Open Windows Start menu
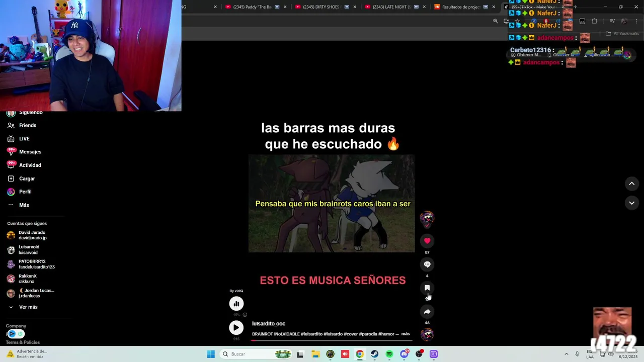 click(211, 354)
